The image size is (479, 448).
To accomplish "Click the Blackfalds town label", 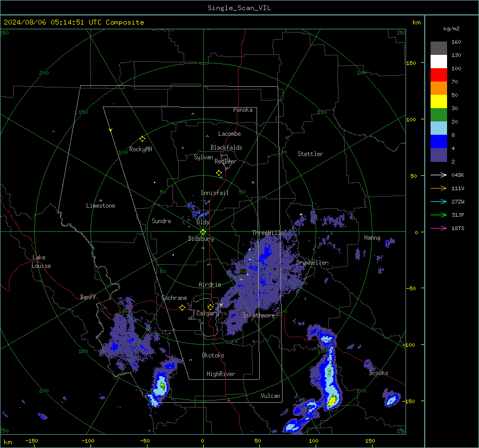I will click(226, 148).
